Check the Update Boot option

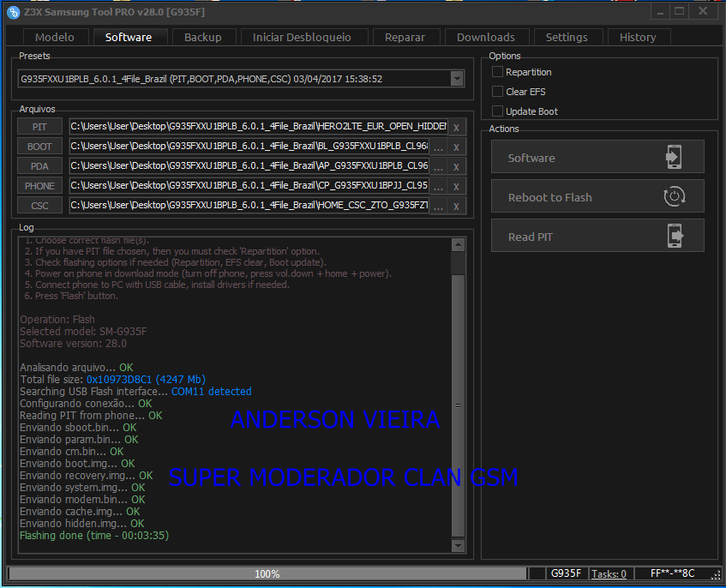[497, 111]
